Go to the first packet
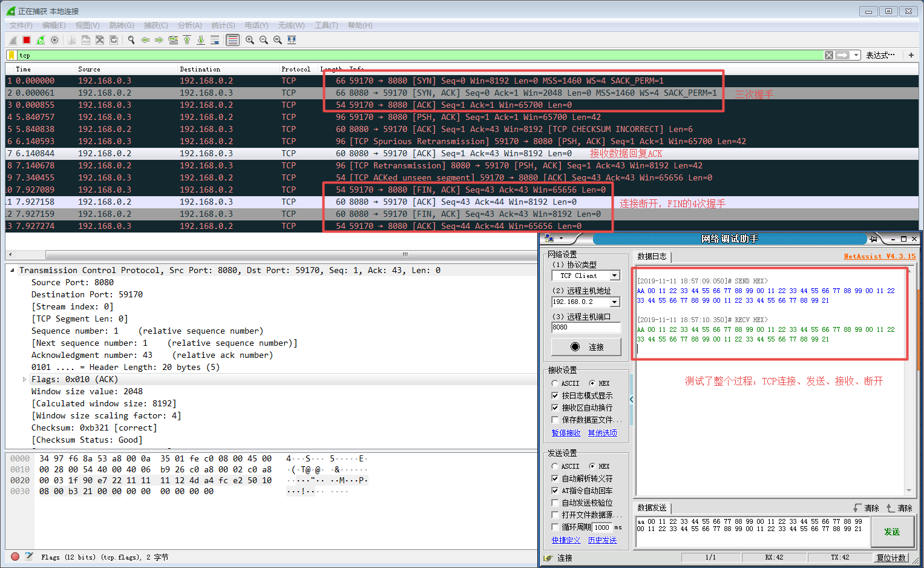This screenshot has height=568, width=924. pos(188,39)
